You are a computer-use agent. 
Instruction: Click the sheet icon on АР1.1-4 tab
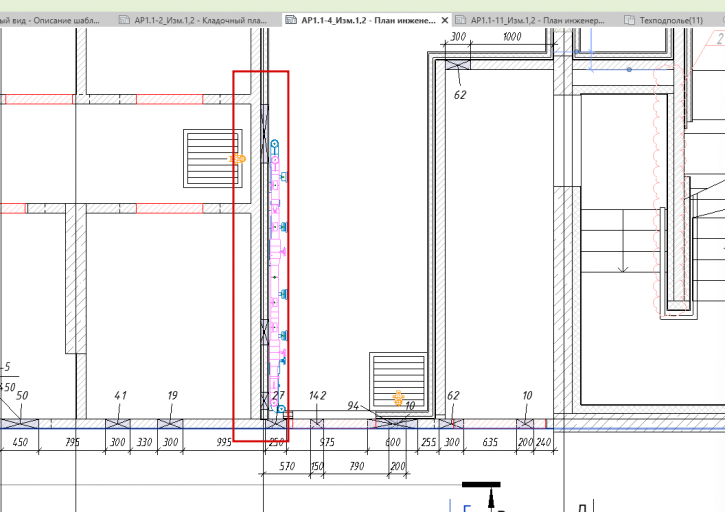coord(291,20)
